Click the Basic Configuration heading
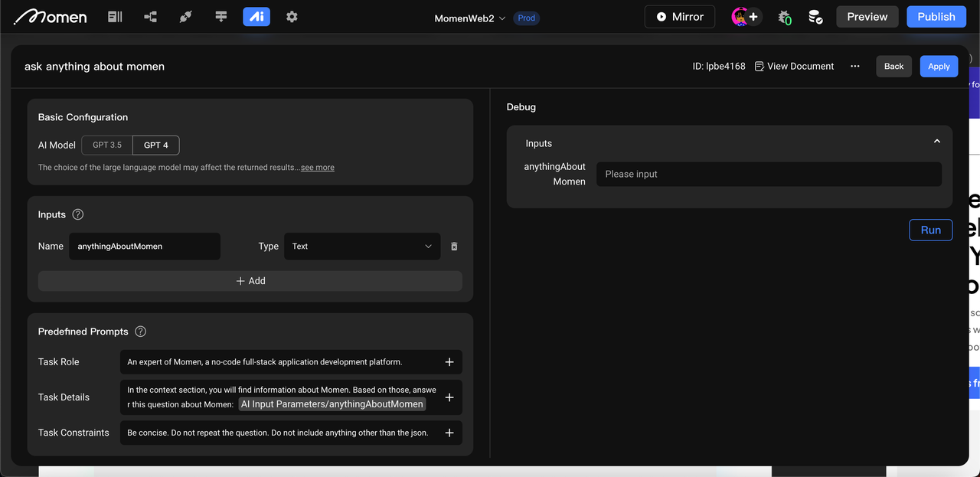Viewport: 980px width, 477px height. click(83, 117)
